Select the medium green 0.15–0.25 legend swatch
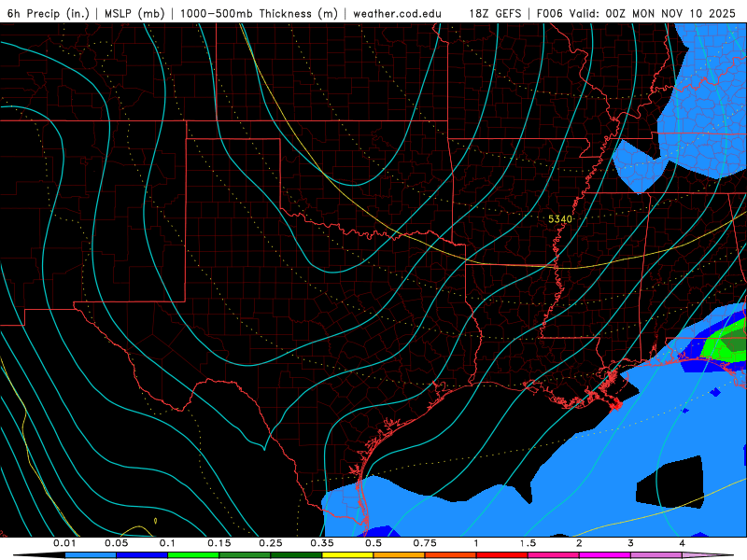This screenshot has height=560, width=747. point(245,555)
